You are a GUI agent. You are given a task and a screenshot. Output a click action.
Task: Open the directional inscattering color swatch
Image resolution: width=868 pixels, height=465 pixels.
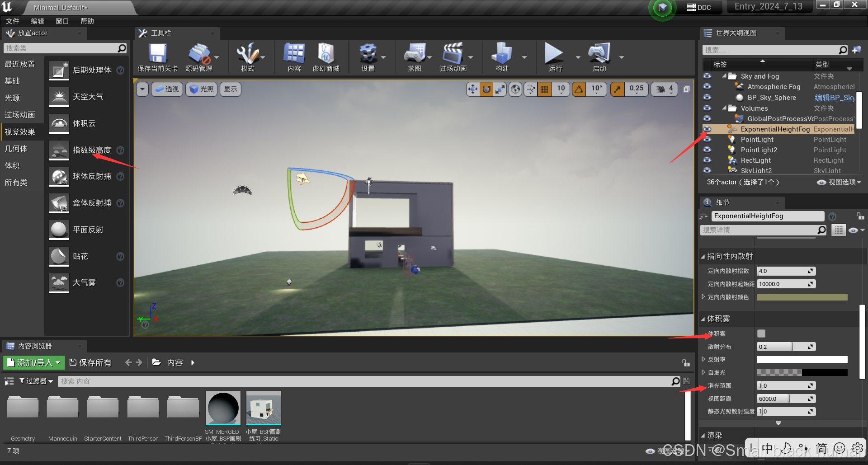(802, 297)
